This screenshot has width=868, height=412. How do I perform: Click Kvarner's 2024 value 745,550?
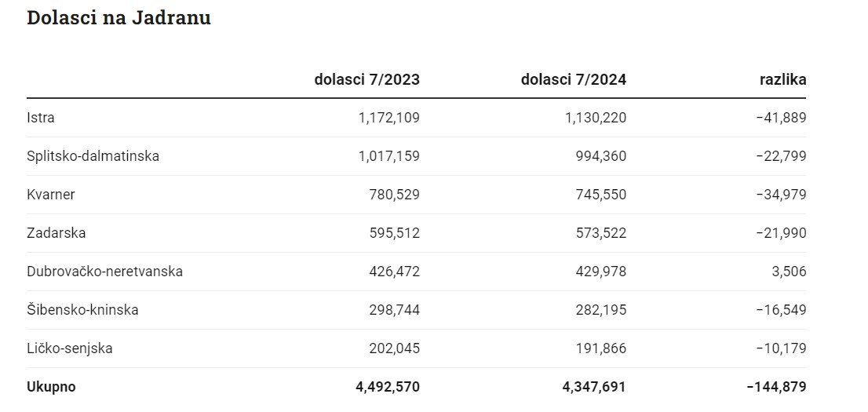pos(601,195)
